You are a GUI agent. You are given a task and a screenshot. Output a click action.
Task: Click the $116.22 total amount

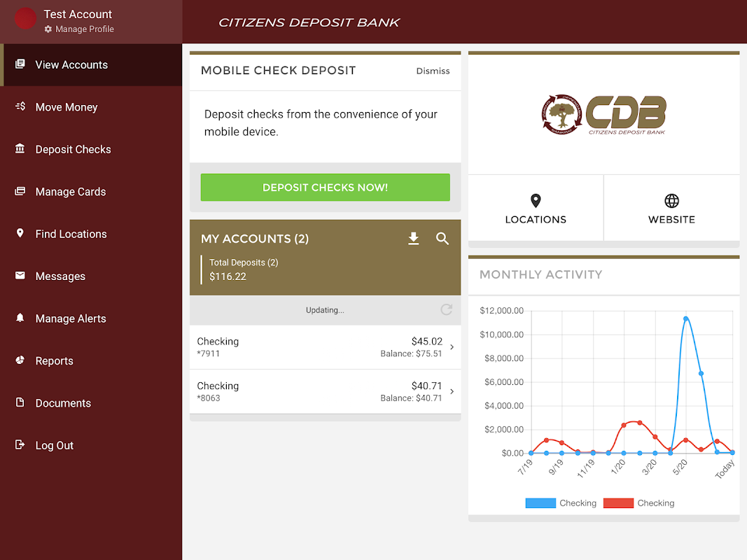(x=228, y=276)
